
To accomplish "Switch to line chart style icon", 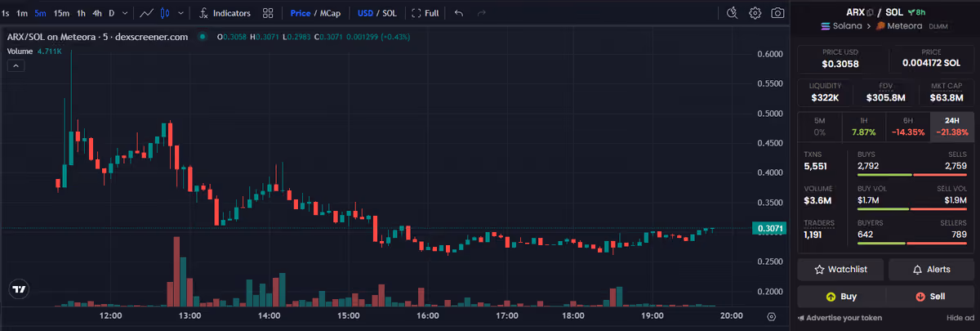I will point(146,13).
